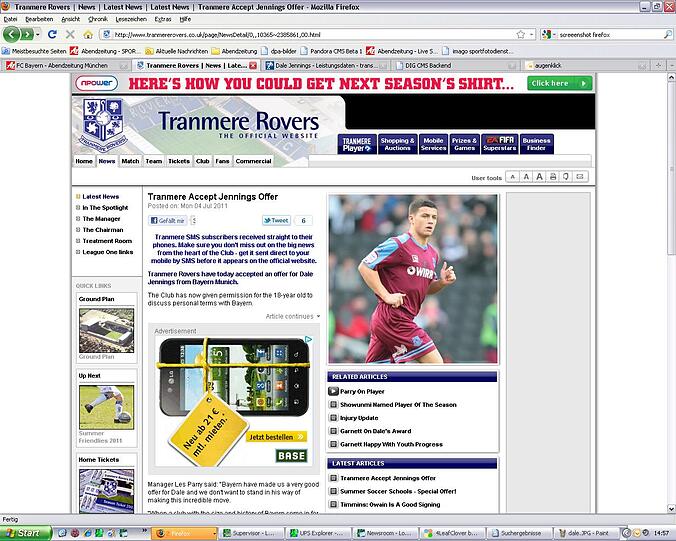
Task: Choose largest text size user tool
Action: point(539,177)
